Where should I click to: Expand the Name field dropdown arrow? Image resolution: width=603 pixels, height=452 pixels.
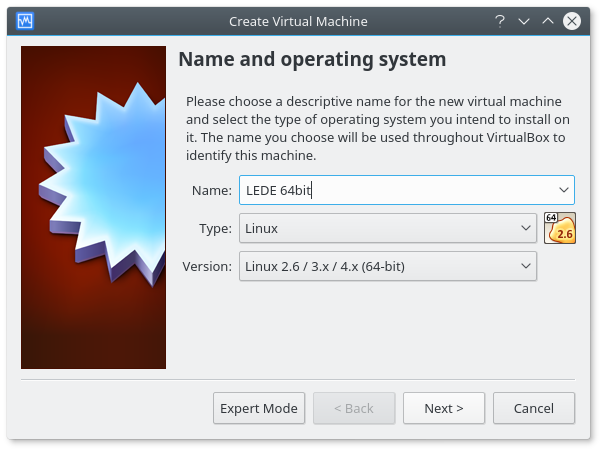(x=564, y=190)
